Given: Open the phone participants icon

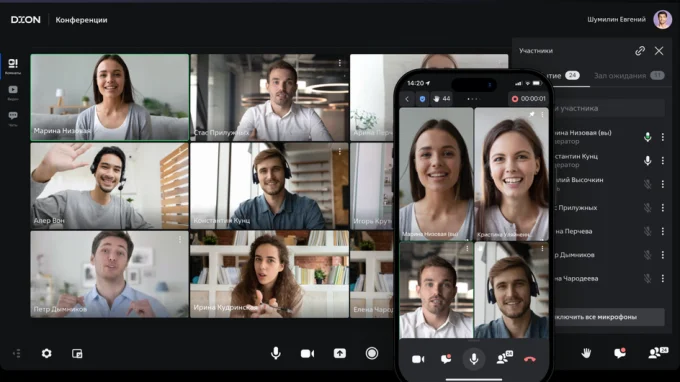Looking at the screenshot, I should [504, 358].
